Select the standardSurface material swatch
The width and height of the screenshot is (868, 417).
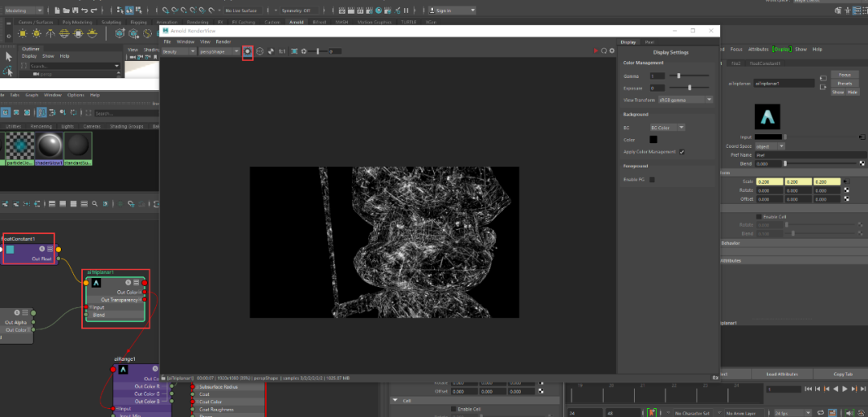click(x=78, y=148)
